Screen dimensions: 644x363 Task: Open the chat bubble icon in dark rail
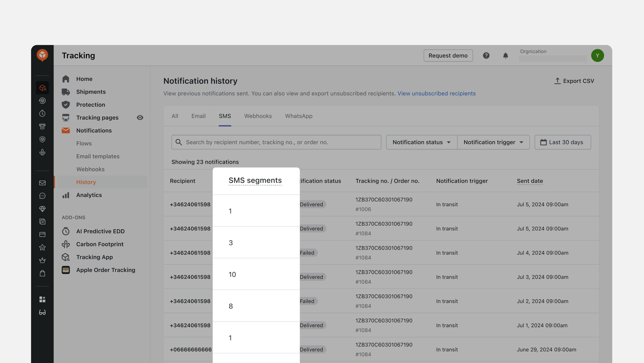tap(42, 196)
